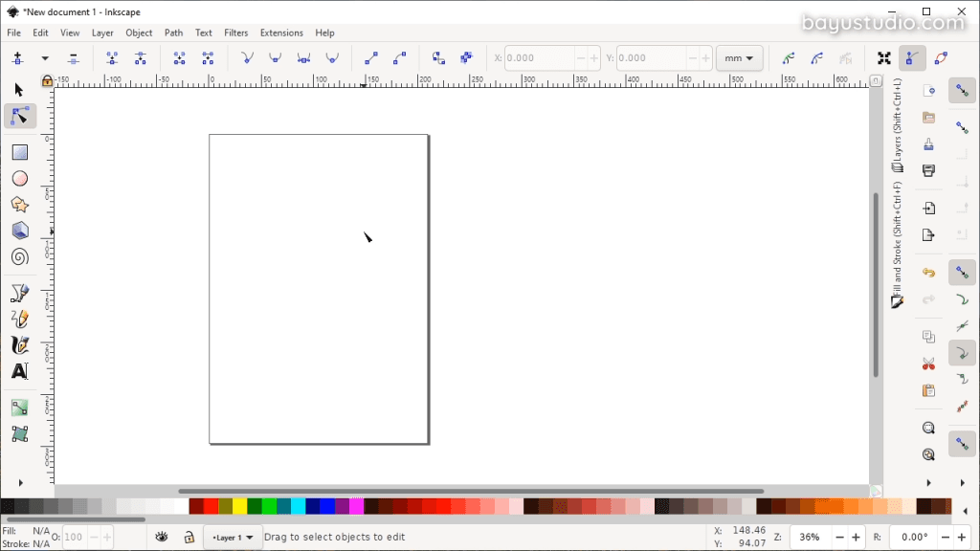Select the Gradient tool
Viewport: 980px width, 551px height.
point(20,408)
